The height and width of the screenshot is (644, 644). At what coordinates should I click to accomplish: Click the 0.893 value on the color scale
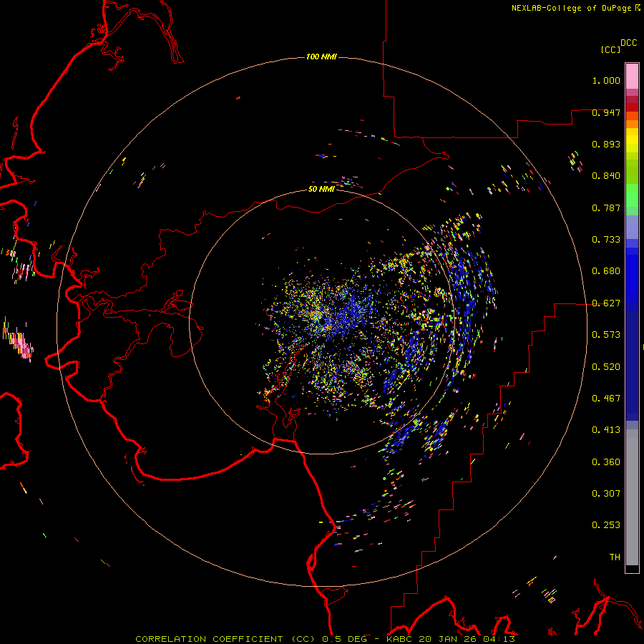(606, 144)
